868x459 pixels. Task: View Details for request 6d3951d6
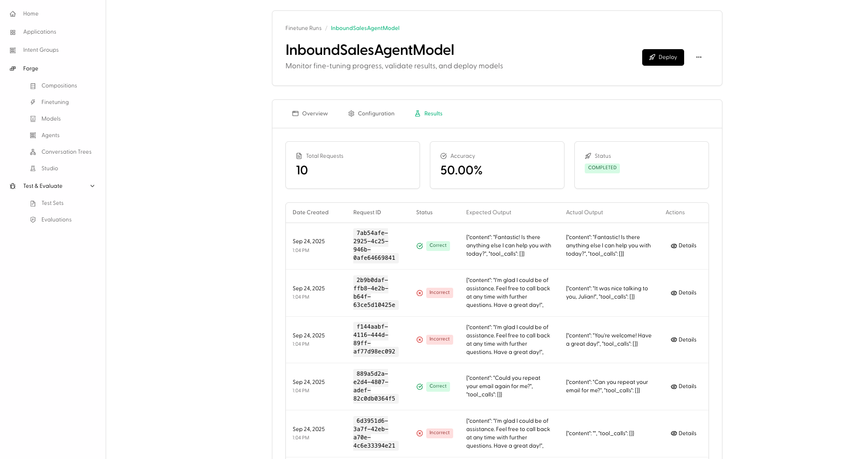point(683,434)
